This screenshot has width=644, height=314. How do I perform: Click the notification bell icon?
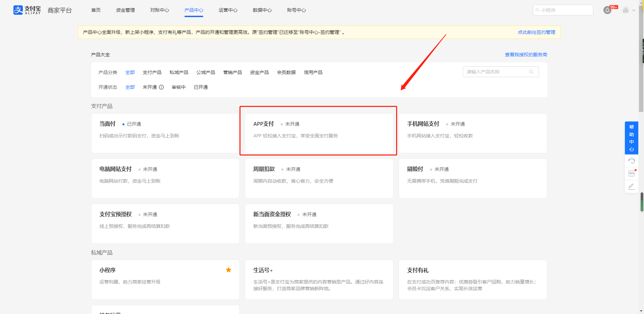point(607,10)
